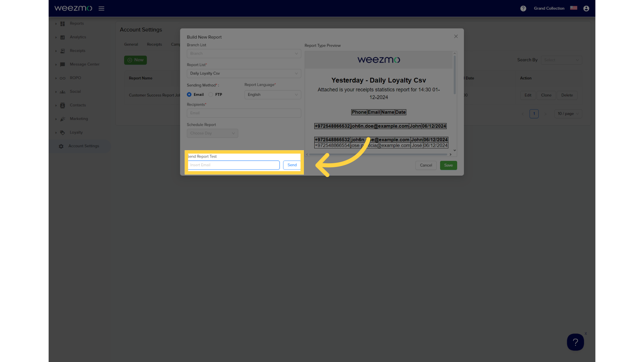Toggle the hamburger menu icon
This screenshot has width=644, height=362.
[101, 8]
